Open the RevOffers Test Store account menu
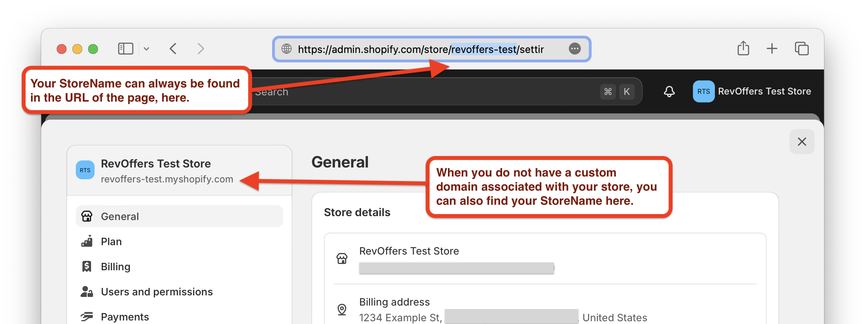Viewport: 868px width, 324px height. coord(752,91)
